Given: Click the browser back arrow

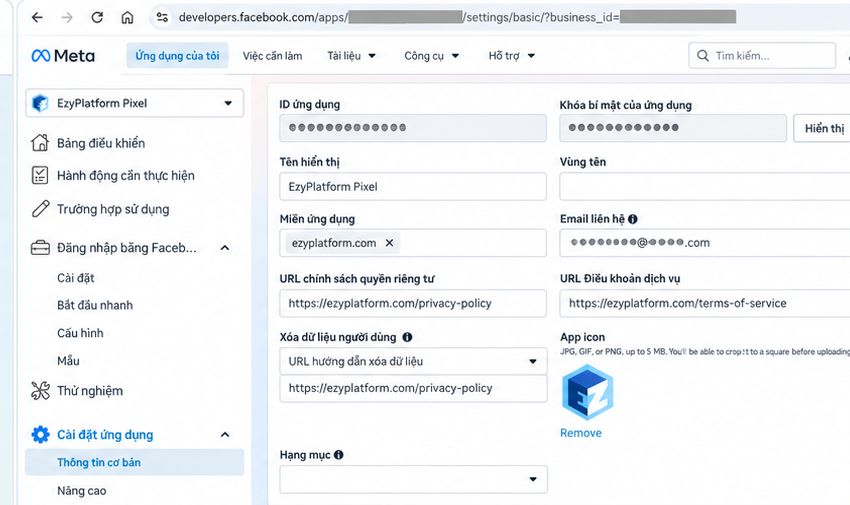Looking at the screenshot, I should [x=37, y=17].
